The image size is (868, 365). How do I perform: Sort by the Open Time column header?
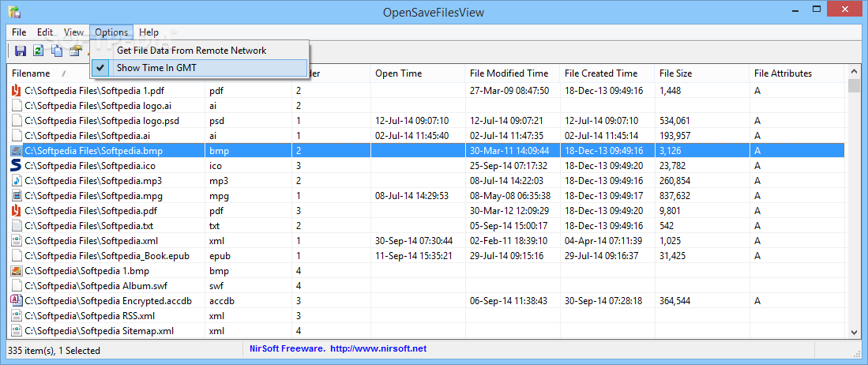[417, 73]
